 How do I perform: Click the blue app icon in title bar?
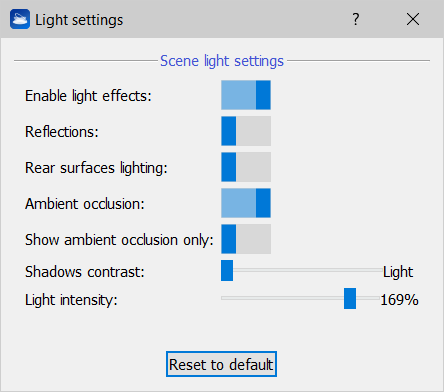pyautogui.click(x=20, y=19)
